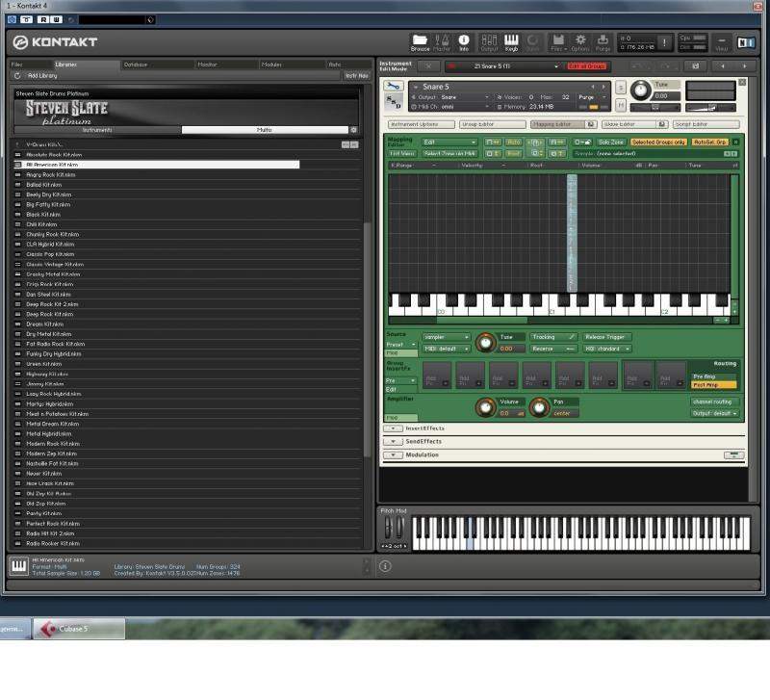The height and width of the screenshot is (700, 770).
Task: Toggle the Release Trigger button
Action: click(x=606, y=337)
